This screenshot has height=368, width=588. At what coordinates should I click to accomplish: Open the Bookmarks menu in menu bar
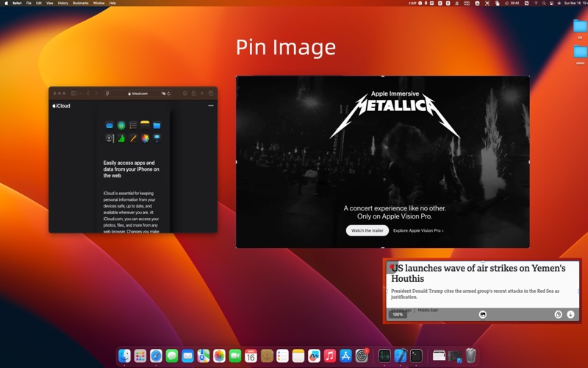tap(80, 3)
